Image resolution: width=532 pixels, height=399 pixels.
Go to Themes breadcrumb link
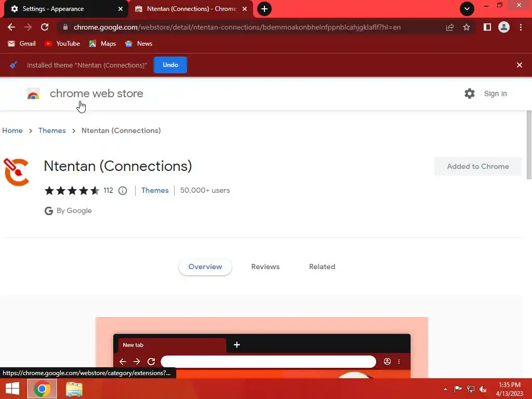[x=52, y=130]
